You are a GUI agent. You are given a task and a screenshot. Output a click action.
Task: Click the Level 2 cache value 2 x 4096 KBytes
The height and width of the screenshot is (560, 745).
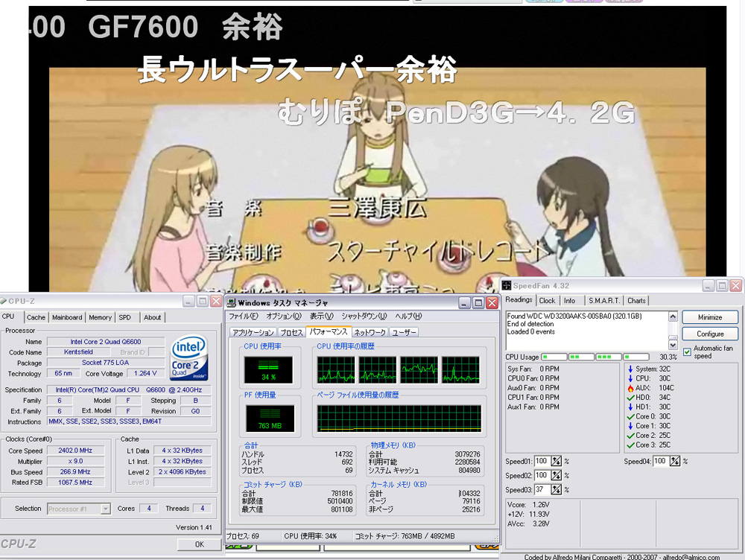point(183,472)
